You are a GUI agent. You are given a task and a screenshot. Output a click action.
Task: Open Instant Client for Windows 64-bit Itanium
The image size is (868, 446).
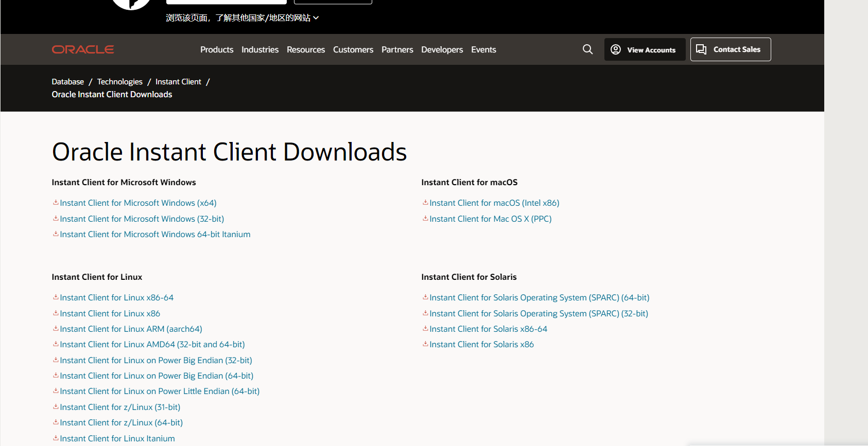155,235
